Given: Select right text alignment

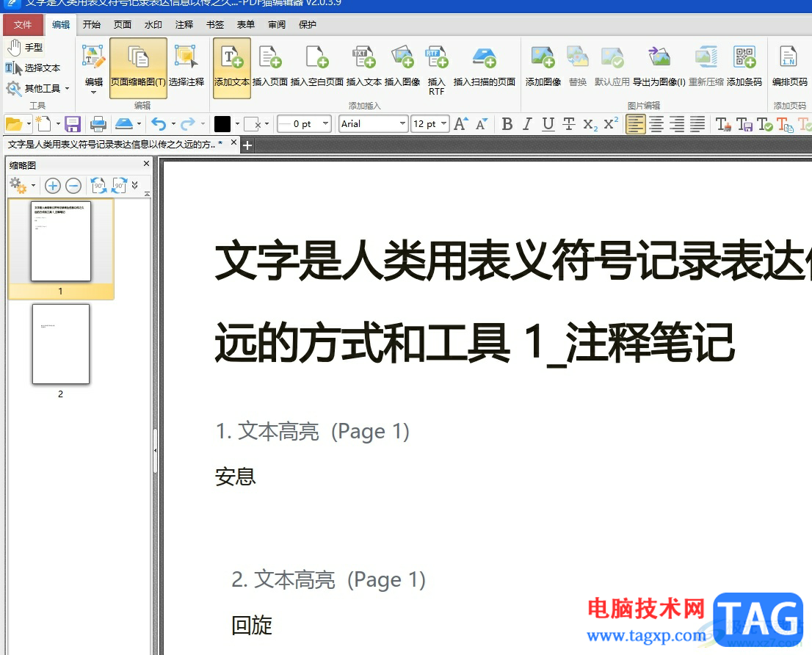Looking at the screenshot, I should (677, 124).
